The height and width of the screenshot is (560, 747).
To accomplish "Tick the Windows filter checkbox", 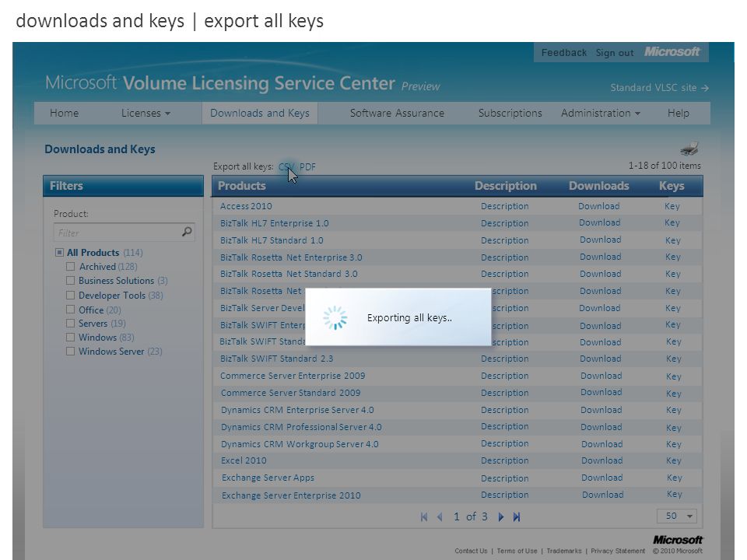I will coord(70,337).
